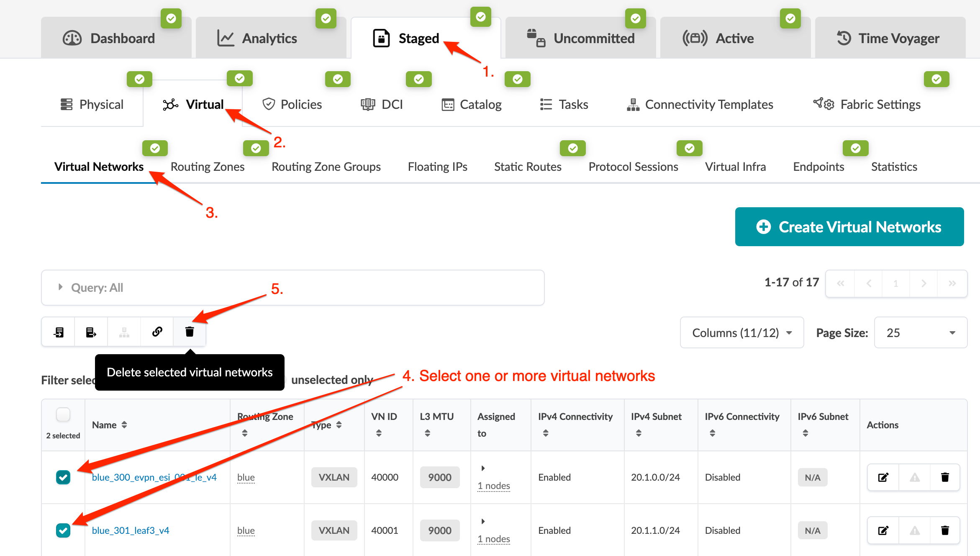
Task: Expand assigned nodes for blue_301_leaf3_v4
Action: [x=483, y=521]
